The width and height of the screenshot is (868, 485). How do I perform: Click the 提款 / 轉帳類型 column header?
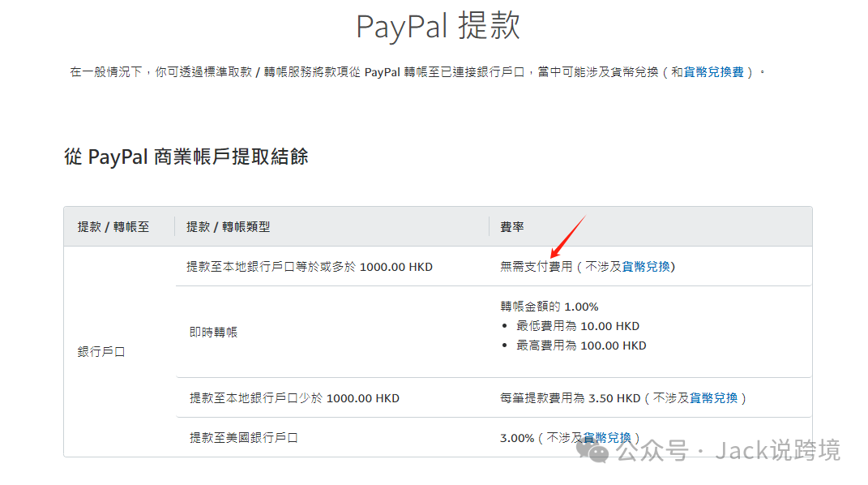point(228,227)
